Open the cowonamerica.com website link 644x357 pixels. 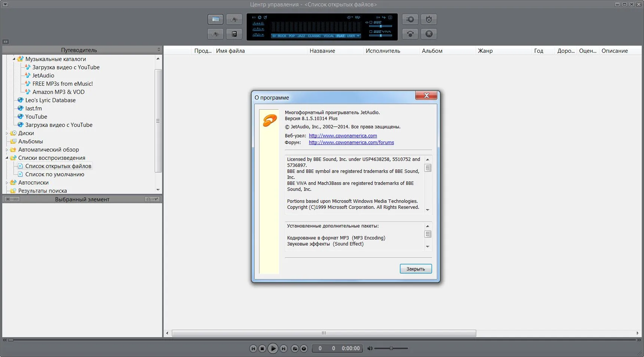click(x=343, y=136)
